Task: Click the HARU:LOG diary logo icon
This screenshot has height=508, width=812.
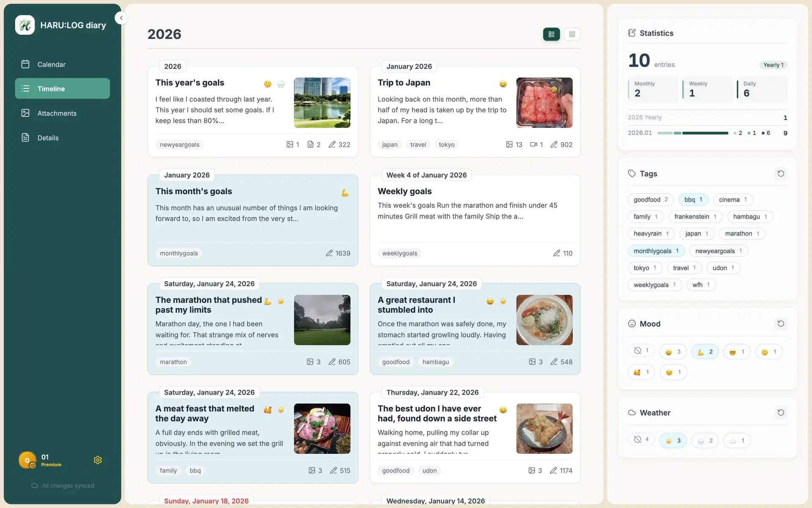Action: coord(25,25)
